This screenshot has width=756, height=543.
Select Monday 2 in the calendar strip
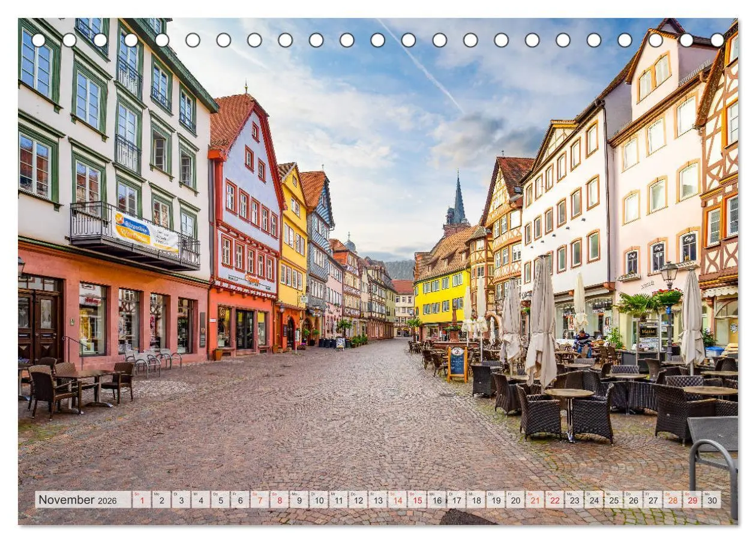161,500
